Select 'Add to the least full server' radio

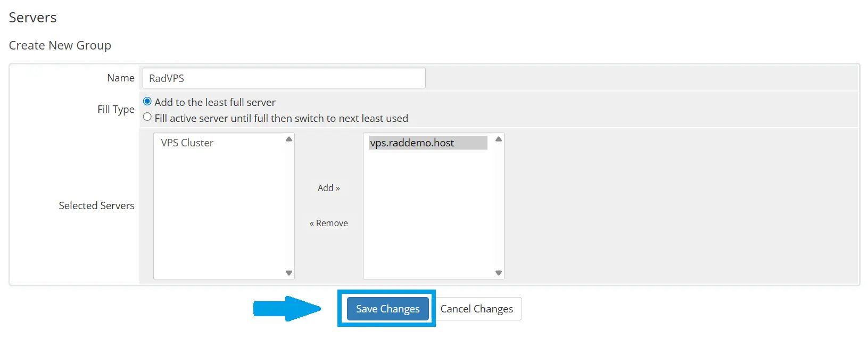[147, 102]
